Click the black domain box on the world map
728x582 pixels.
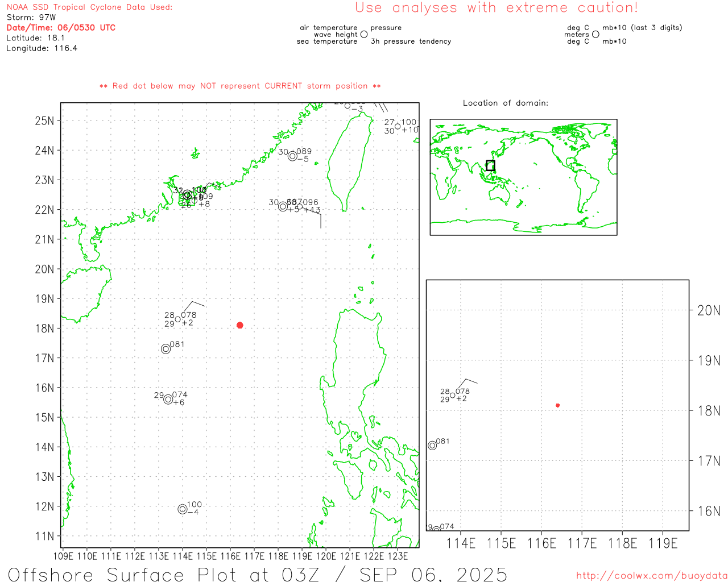pos(490,165)
